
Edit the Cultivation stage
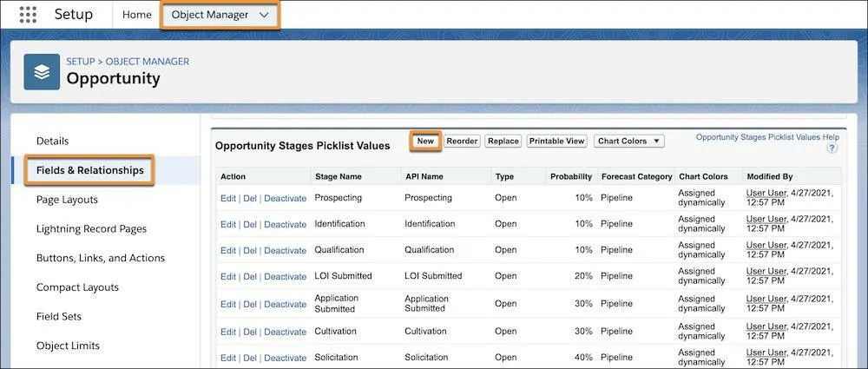pyautogui.click(x=228, y=332)
